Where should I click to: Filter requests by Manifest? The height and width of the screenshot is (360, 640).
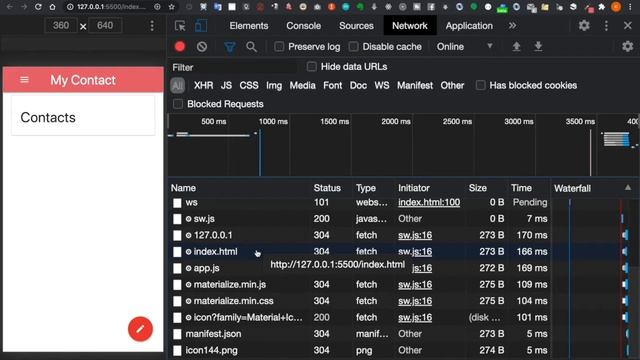point(415,85)
